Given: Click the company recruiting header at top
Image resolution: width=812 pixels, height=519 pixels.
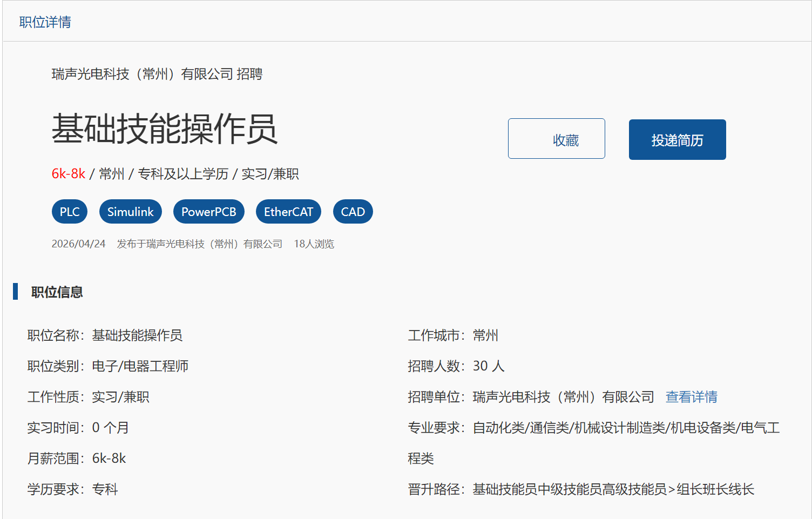Looking at the screenshot, I should coord(157,74).
